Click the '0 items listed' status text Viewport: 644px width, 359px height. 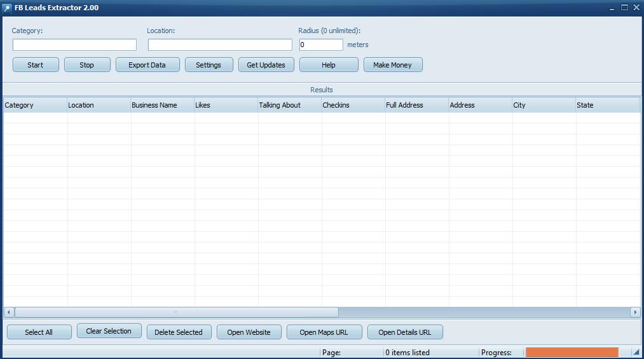[408, 353]
